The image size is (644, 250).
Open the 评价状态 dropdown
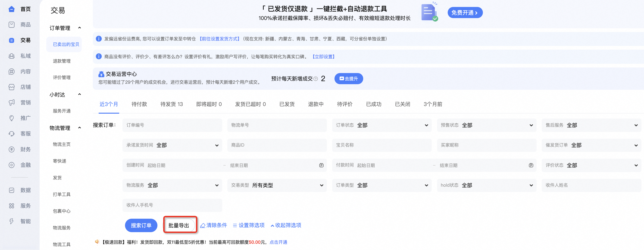coord(591,165)
